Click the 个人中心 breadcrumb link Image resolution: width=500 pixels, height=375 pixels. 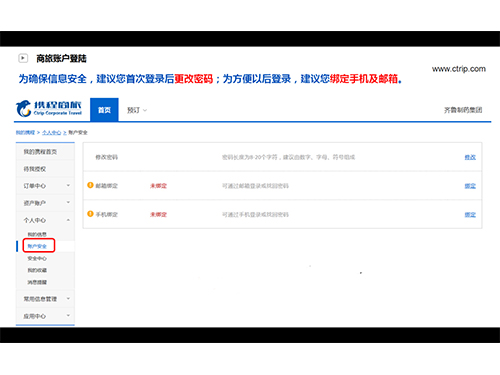coord(52,132)
